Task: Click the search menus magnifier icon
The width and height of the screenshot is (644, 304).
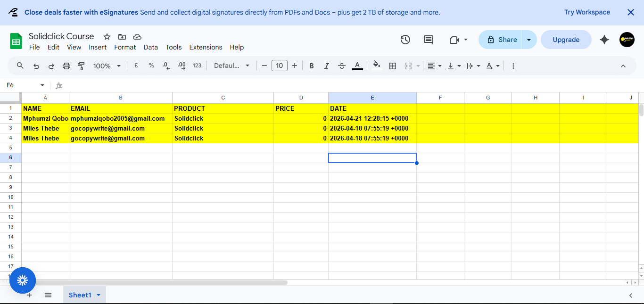Action: click(x=20, y=66)
